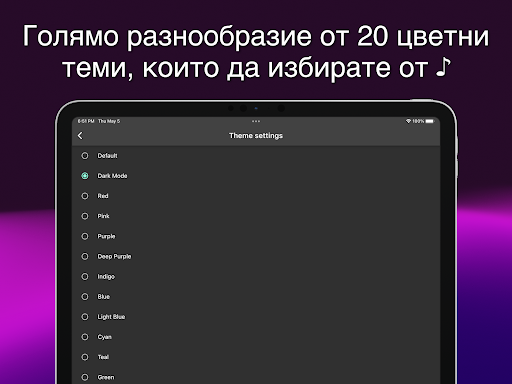Pick the Purple theme radio button

[85, 236]
